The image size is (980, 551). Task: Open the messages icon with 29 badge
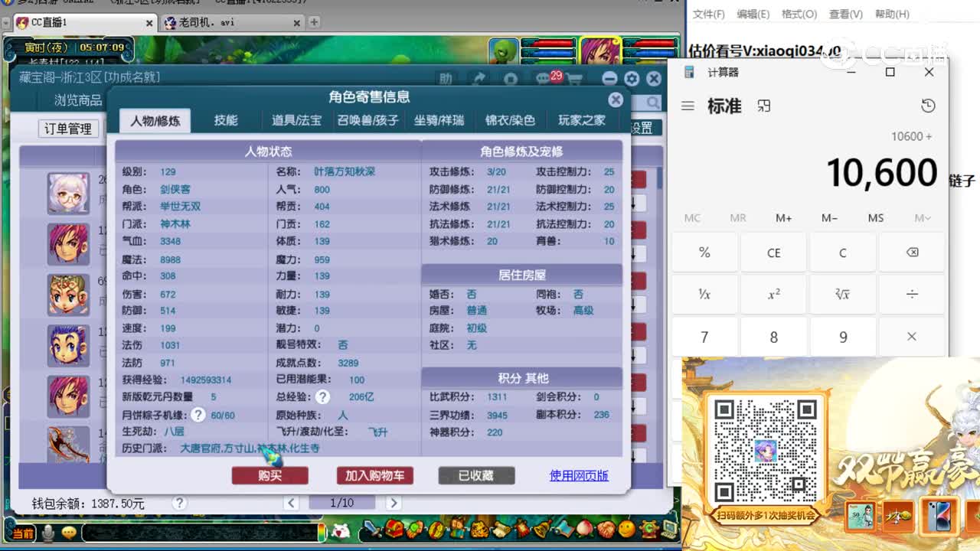(547, 78)
